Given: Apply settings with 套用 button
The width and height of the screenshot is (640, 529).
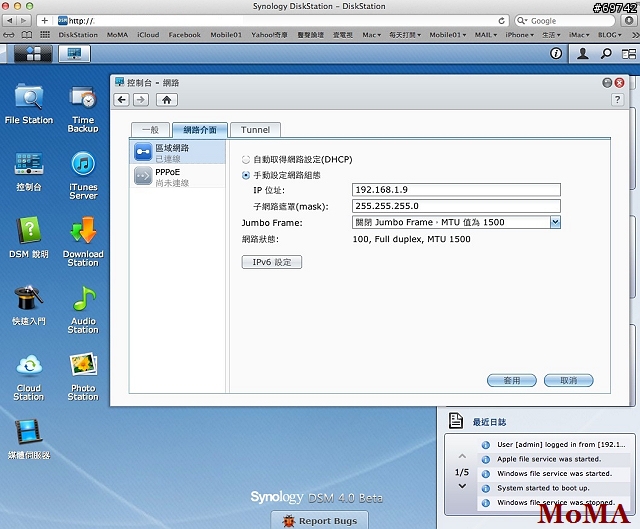Looking at the screenshot, I should tap(512, 380).
